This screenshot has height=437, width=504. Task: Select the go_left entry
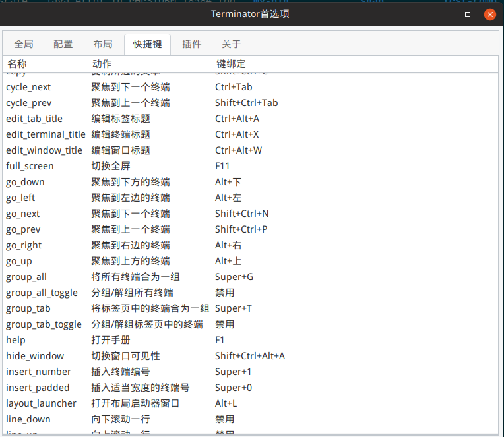[x=20, y=198]
